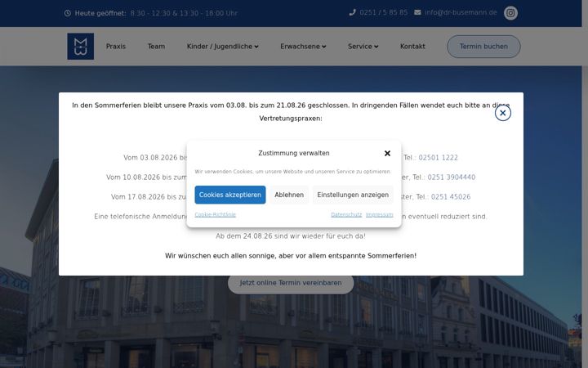This screenshot has width=588, height=368.
Task: Click text Ab dem 24.08.26 sind wir wieder
Action: 291,236
